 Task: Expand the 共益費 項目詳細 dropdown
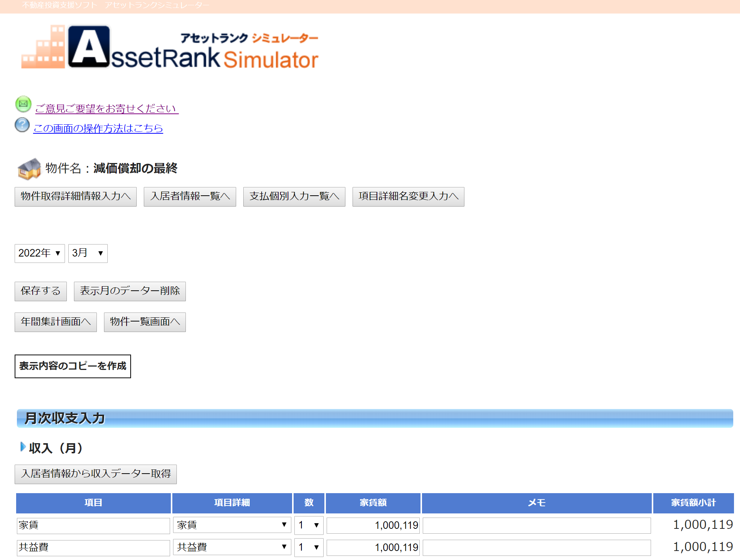(232, 547)
